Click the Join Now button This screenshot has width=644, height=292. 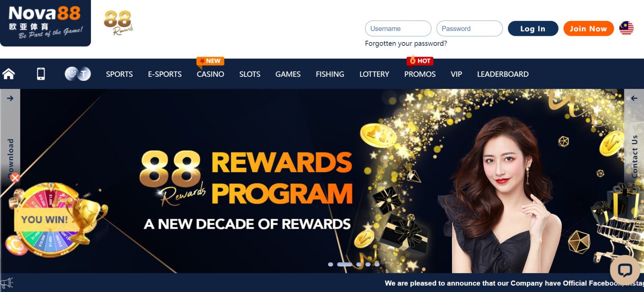click(x=588, y=29)
